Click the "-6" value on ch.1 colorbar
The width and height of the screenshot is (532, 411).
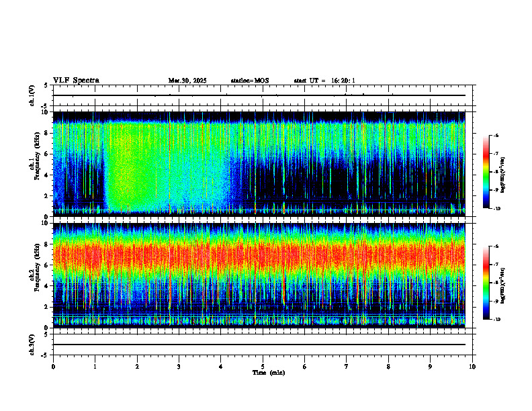tap(496, 136)
